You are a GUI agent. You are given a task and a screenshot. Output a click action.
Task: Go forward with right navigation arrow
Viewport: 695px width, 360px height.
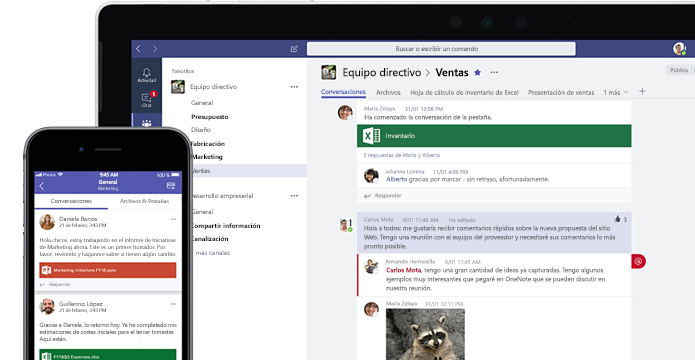(155, 49)
